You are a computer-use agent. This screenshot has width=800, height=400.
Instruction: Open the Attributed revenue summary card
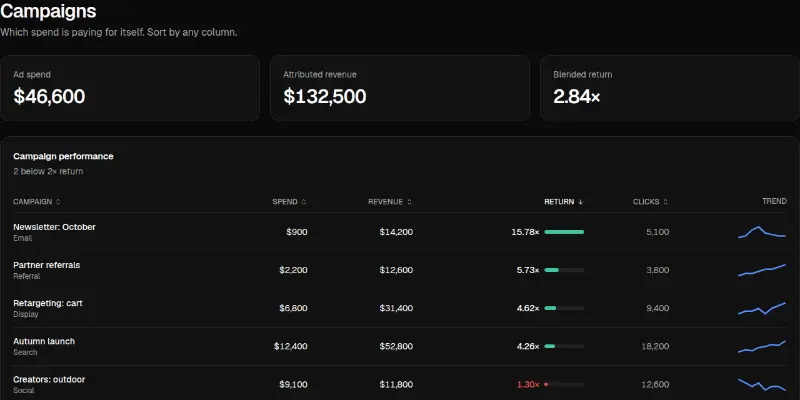click(400, 88)
